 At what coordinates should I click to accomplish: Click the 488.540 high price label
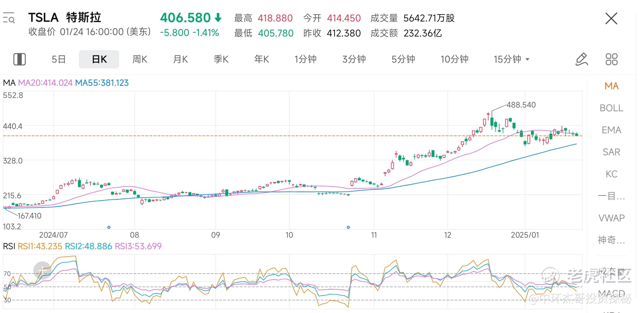point(521,105)
